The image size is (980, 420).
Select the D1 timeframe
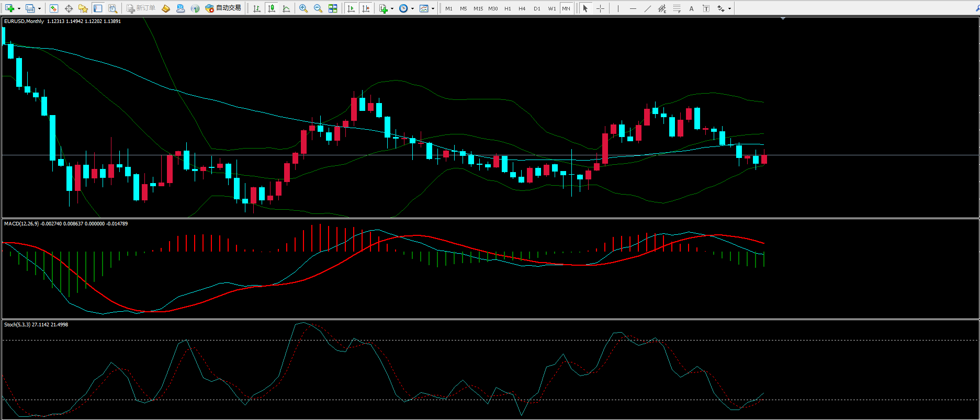pyautogui.click(x=537, y=8)
